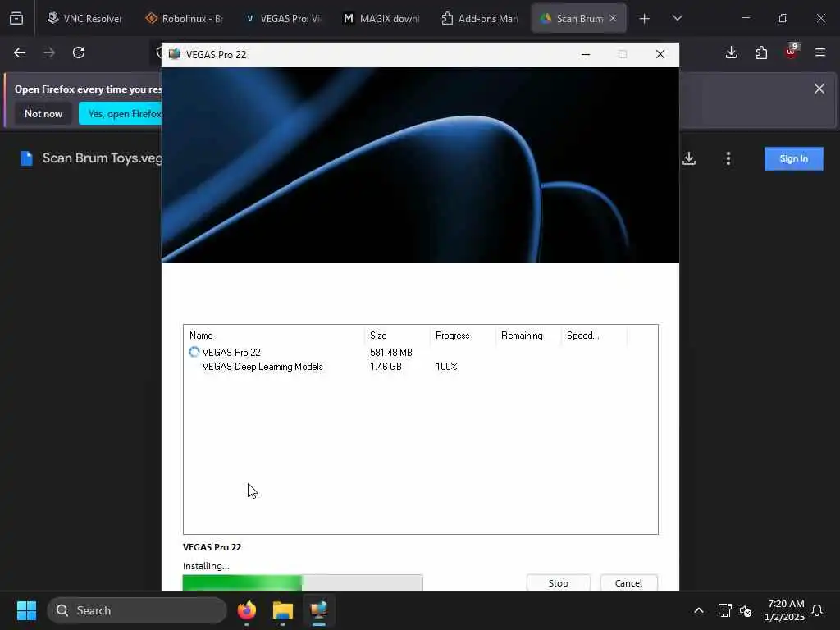Click the Progress column header
The image size is (840, 630).
pos(463,336)
